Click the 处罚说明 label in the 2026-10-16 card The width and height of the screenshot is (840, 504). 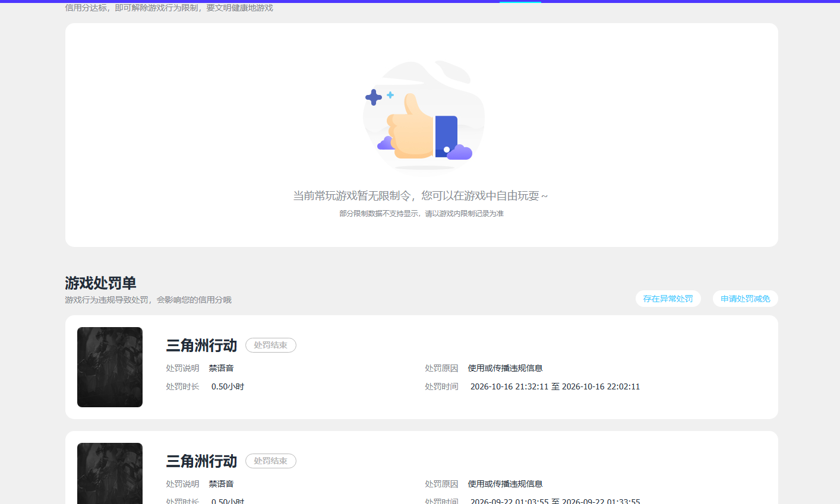182,368
